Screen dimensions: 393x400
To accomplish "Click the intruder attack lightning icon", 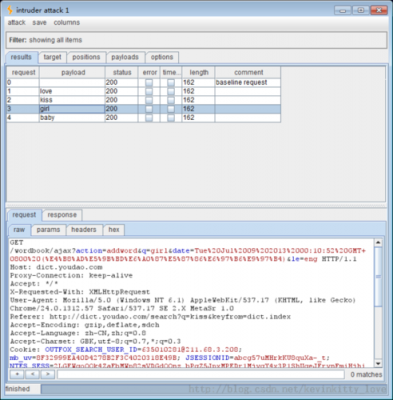I will tap(10, 10).
